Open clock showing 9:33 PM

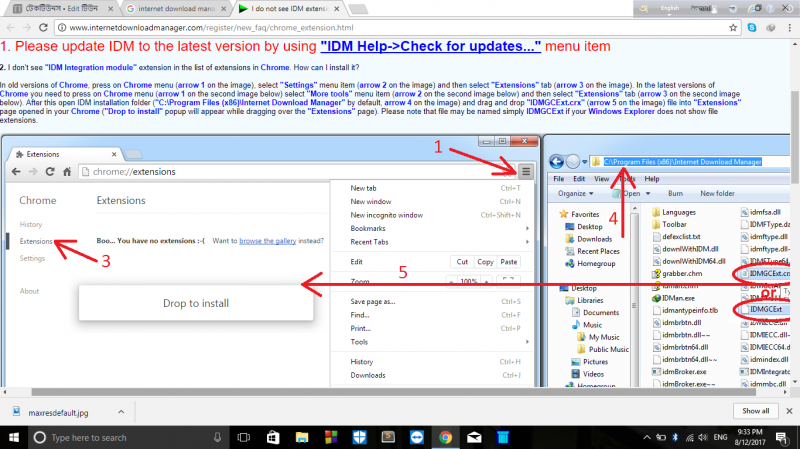(x=750, y=437)
